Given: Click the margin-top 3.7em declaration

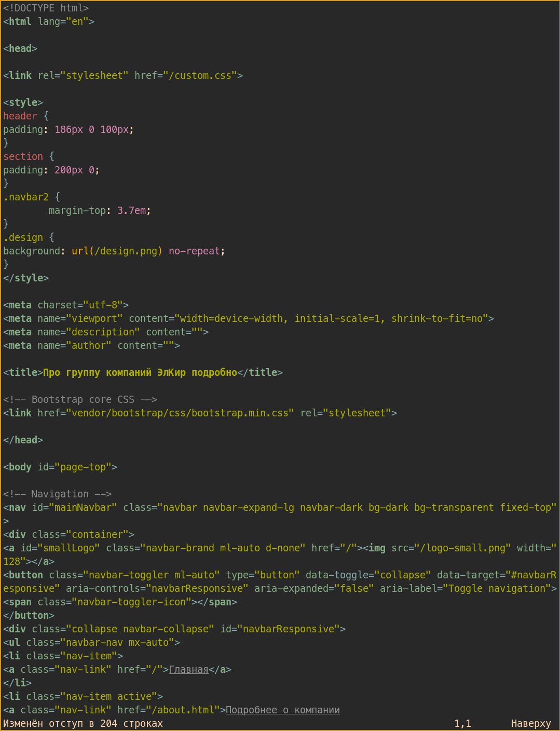Looking at the screenshot, I should click(100, 210).
